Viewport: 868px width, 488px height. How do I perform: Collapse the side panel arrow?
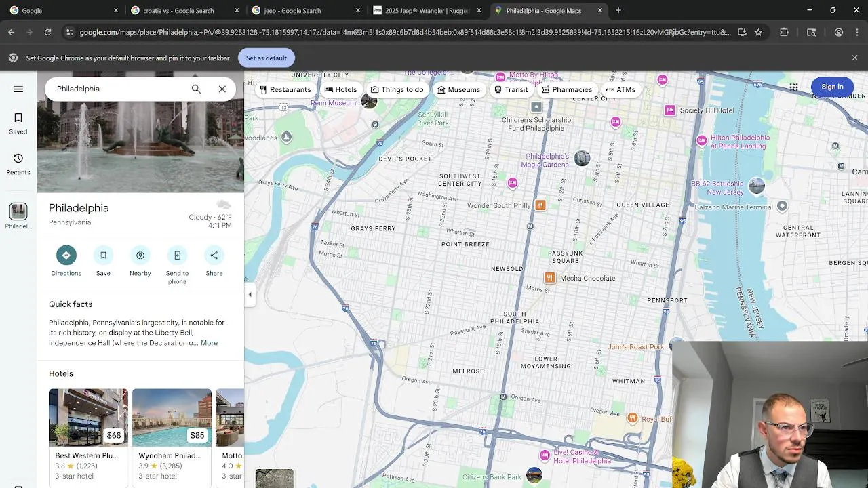click(x=250, y=294)
